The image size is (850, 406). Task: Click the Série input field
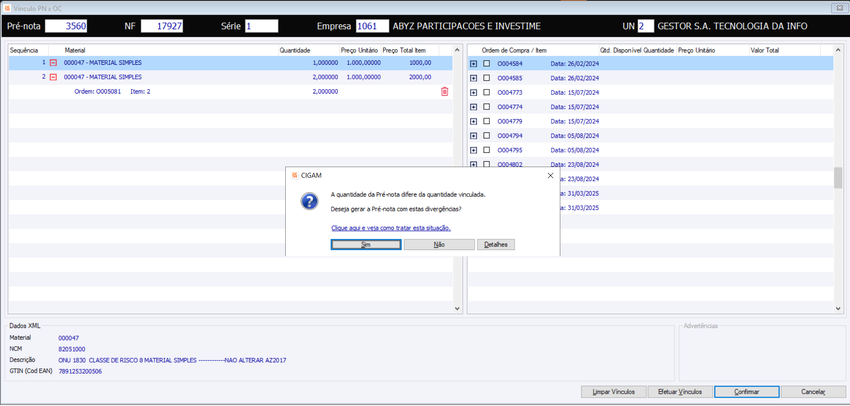(261, 26)
